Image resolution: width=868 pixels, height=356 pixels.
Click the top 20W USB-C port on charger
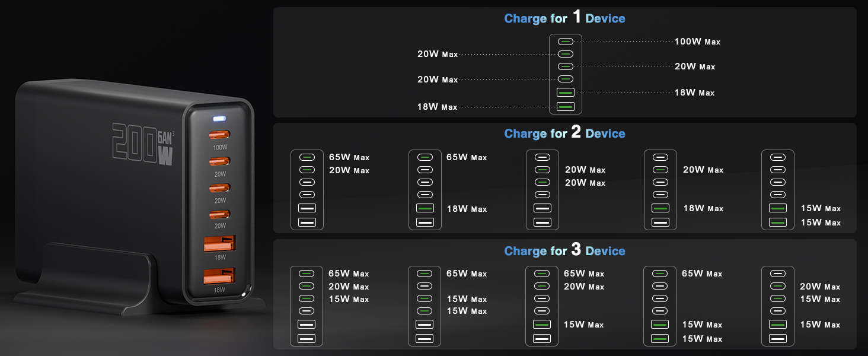coord(219,160)
